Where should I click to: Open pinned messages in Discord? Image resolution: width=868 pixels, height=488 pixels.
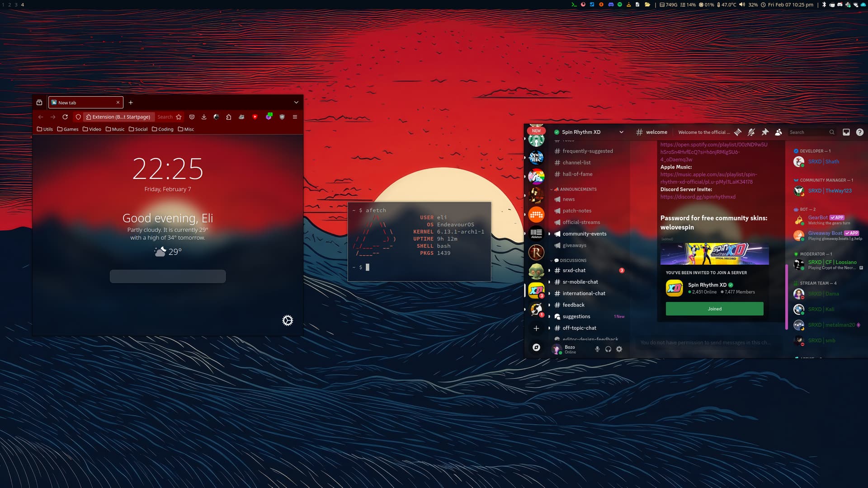pos(765,132)
